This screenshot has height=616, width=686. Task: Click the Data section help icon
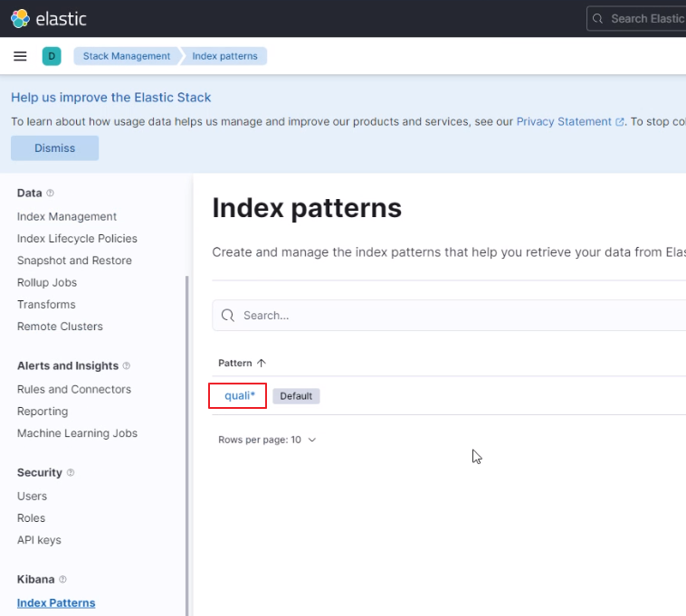coord(51,193)
